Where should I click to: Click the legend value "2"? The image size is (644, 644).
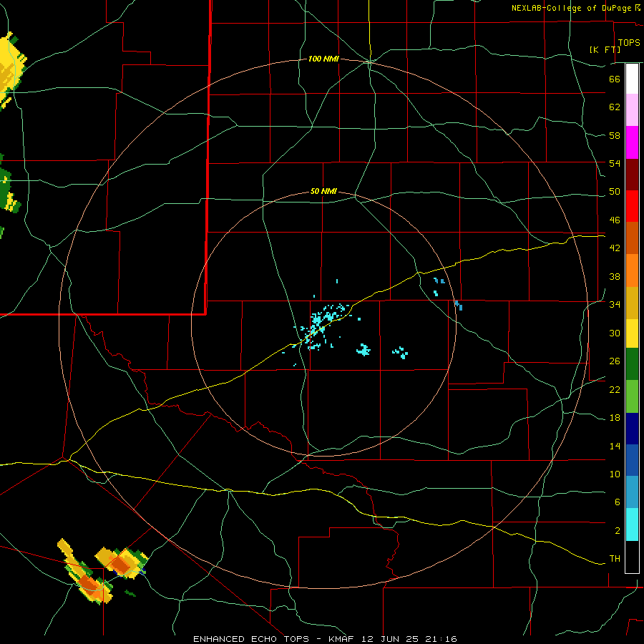coord(618,531)
